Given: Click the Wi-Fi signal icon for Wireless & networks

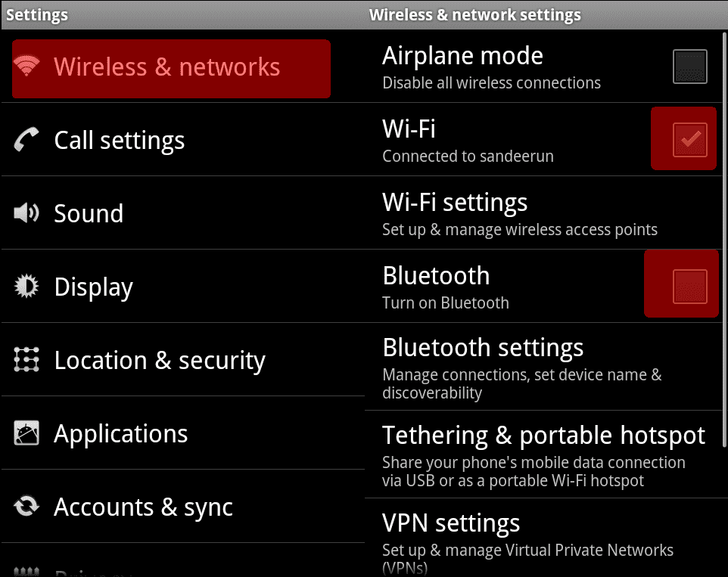Looking at the screenshot, I should pyautogui.click(x=27, y=67).
